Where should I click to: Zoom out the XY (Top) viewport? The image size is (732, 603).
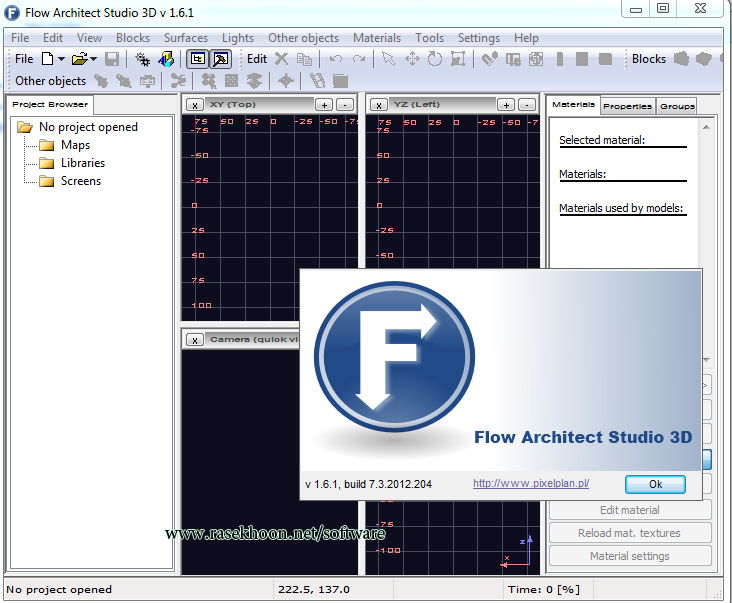point(345,105)
